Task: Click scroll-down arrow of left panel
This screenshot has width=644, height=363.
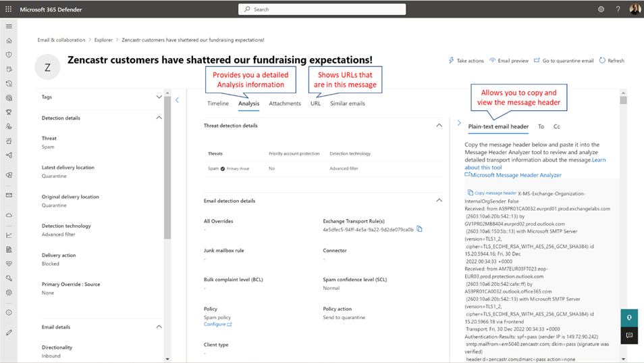Action: (167, 359)
